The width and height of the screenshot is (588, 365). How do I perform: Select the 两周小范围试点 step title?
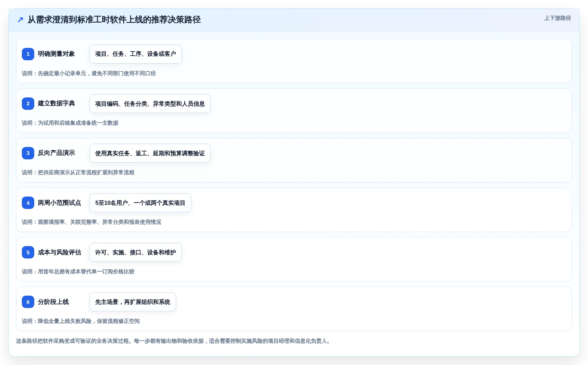(x=59, y=203)
